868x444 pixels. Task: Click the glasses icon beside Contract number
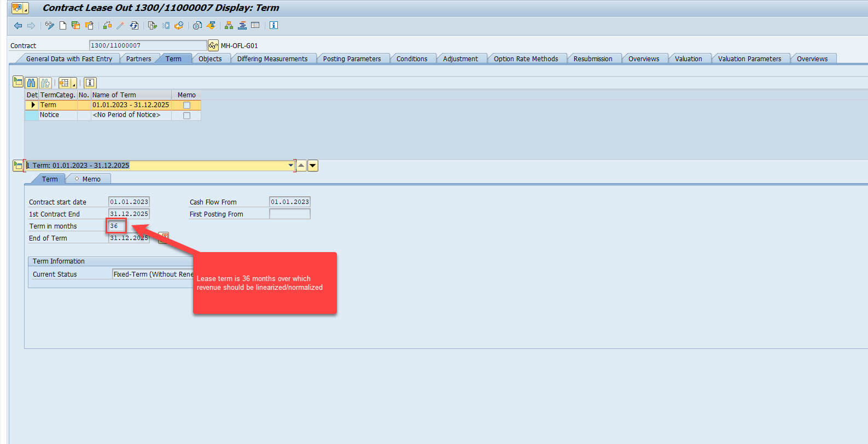pyautogui.click(x=213, y=45)
